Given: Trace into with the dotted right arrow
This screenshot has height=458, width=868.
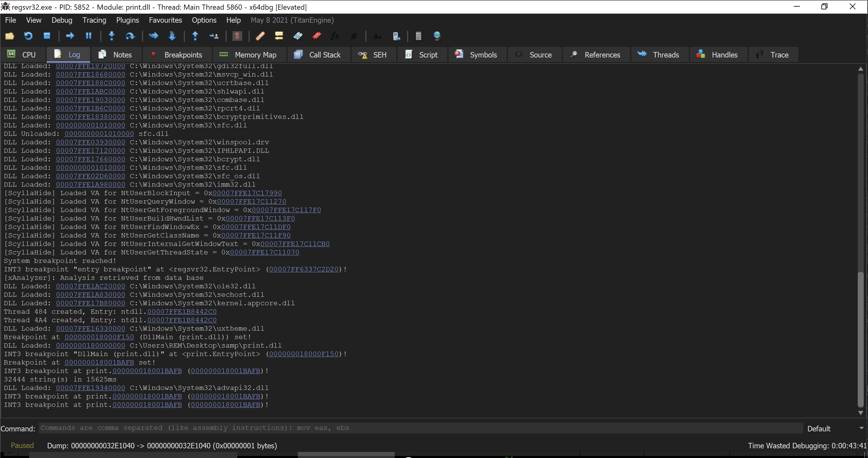Looking at the screenshot, I should pos(154,36).
